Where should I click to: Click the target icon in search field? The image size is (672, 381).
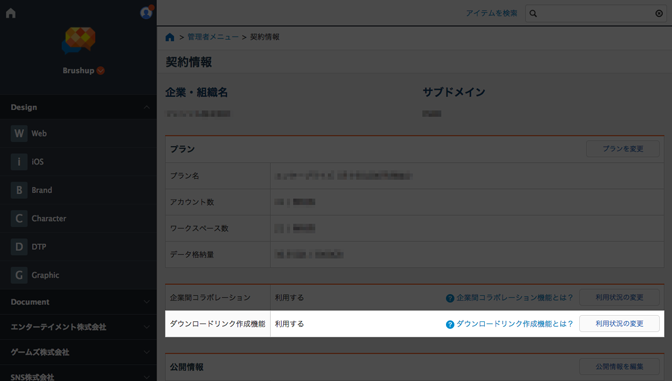[659, 14]
